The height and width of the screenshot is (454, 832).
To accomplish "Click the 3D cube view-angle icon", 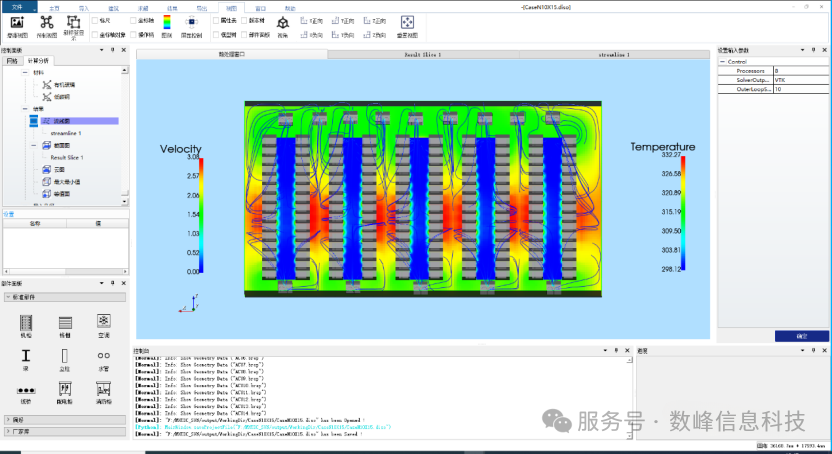I will (283, 22).
